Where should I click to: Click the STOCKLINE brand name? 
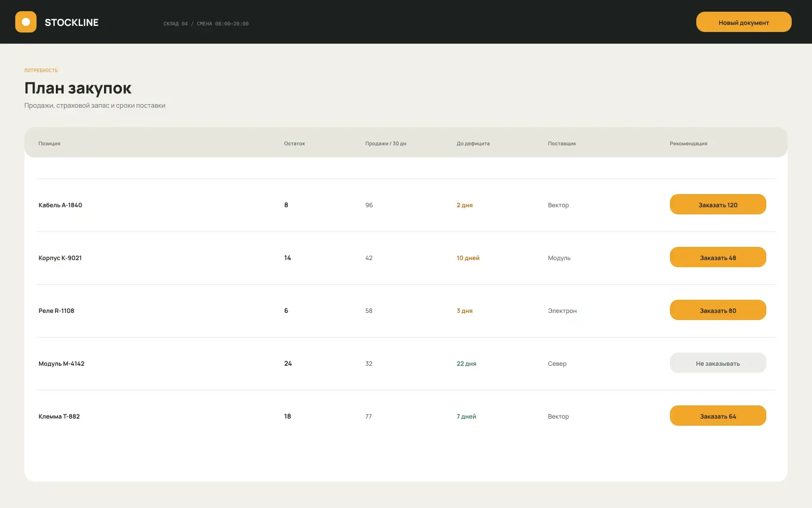click(x=72, y=22)
